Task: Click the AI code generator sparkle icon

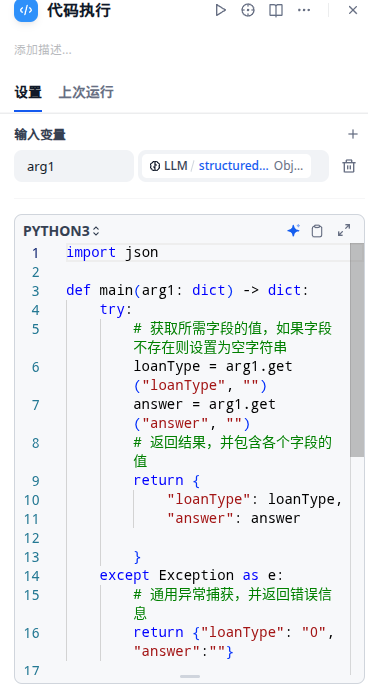Action: (293, 230)
